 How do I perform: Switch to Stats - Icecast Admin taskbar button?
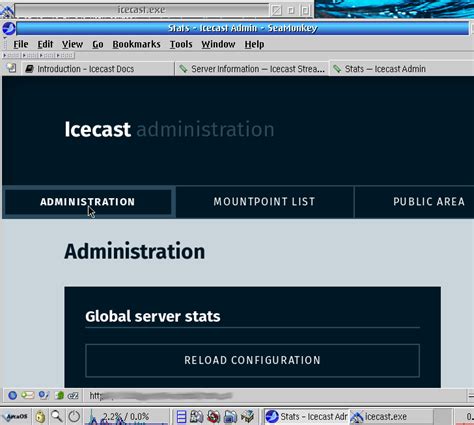coord(306,417)
